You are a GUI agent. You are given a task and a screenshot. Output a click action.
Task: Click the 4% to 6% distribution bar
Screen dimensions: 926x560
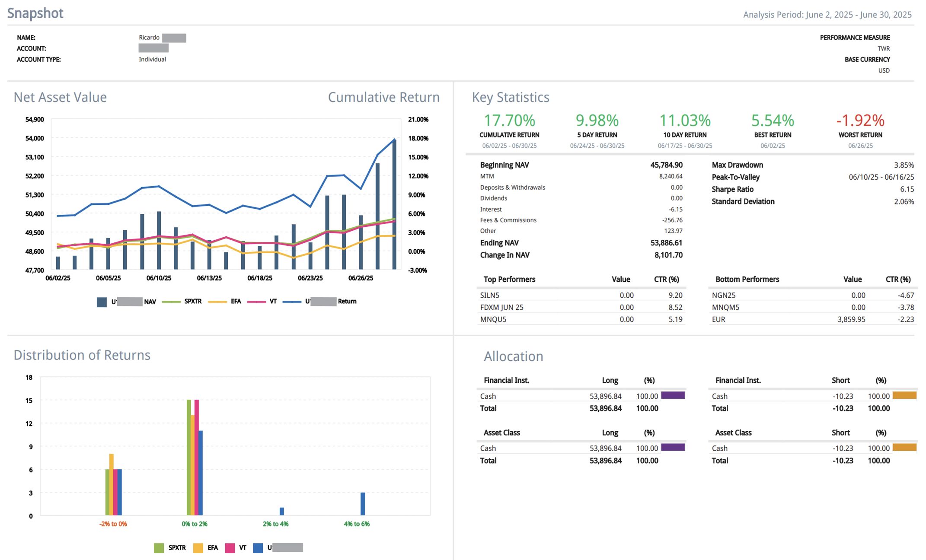tap(363, 504)
